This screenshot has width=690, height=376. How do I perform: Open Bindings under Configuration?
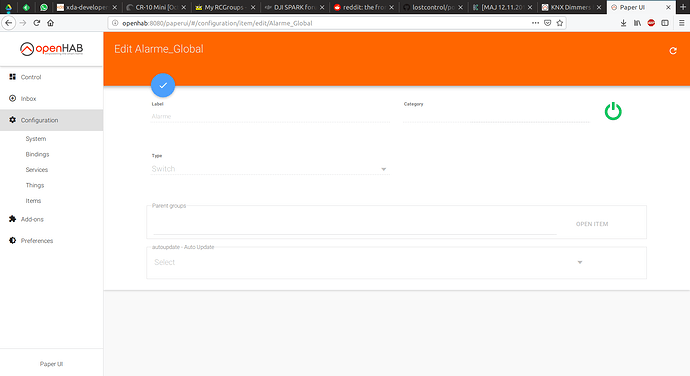(37, 154)
